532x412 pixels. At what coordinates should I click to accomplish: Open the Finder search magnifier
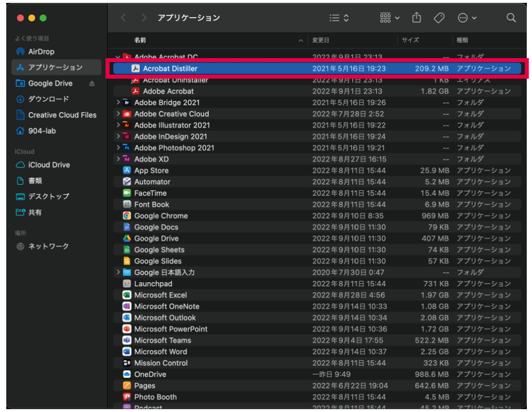coord(511,18)
